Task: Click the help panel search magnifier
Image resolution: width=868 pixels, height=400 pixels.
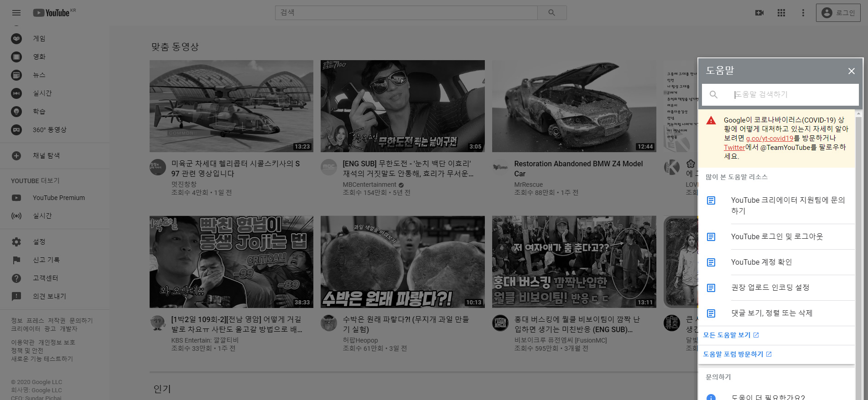Action: (x=714, y=95)
